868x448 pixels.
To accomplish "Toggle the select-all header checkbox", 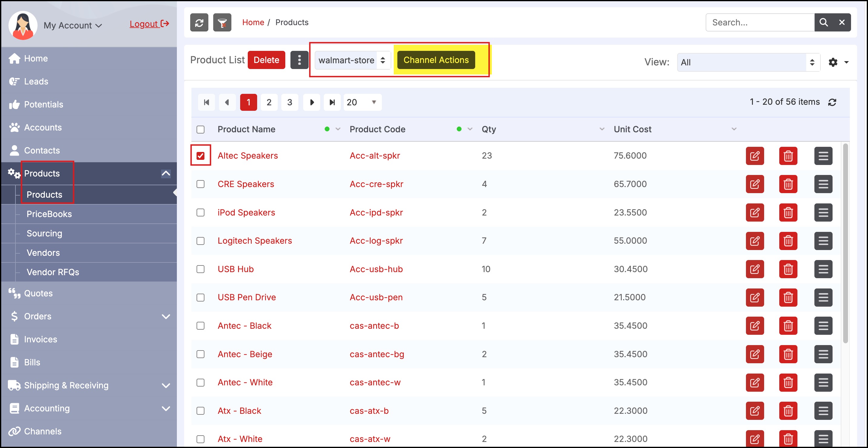I will point(200,130).
